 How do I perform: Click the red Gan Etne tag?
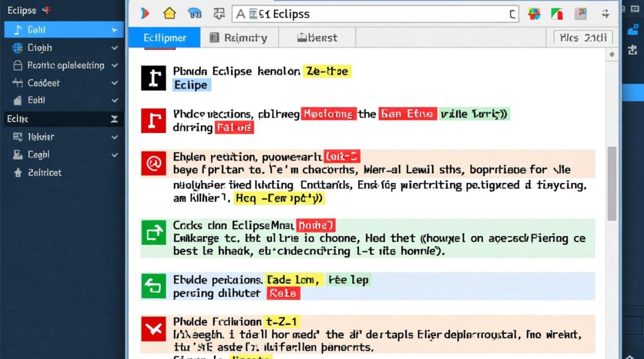[408, 114]
